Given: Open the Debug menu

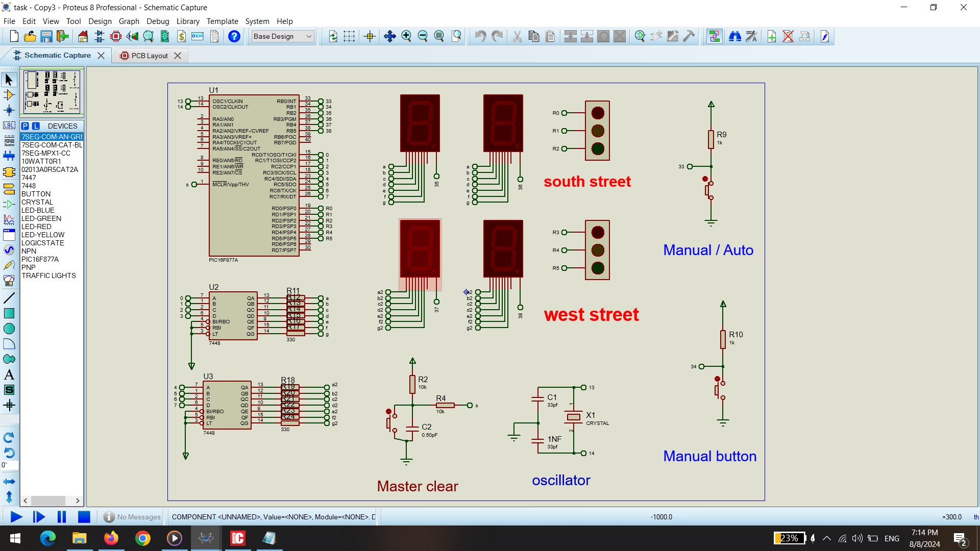Looking at the screenshot, I should (x=158, y=21).
